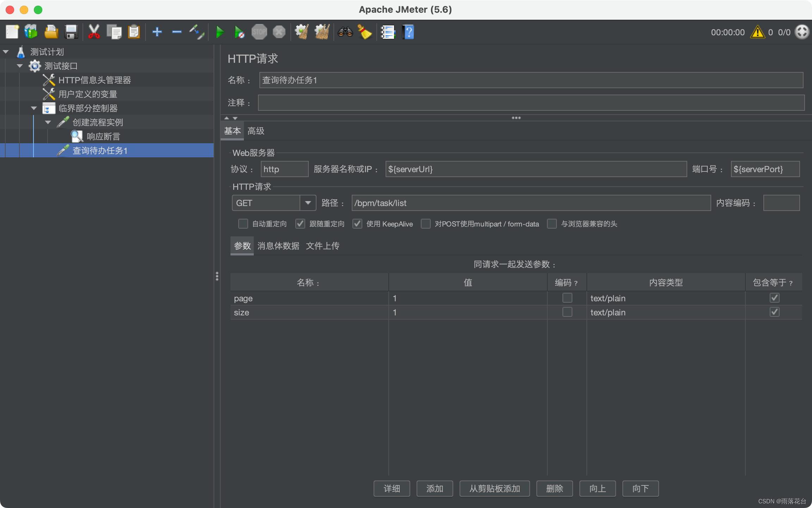The height and width of the screenshot is (508, 812).
Task: Open the Function Helper list icon
Action: tap(388, 32)
